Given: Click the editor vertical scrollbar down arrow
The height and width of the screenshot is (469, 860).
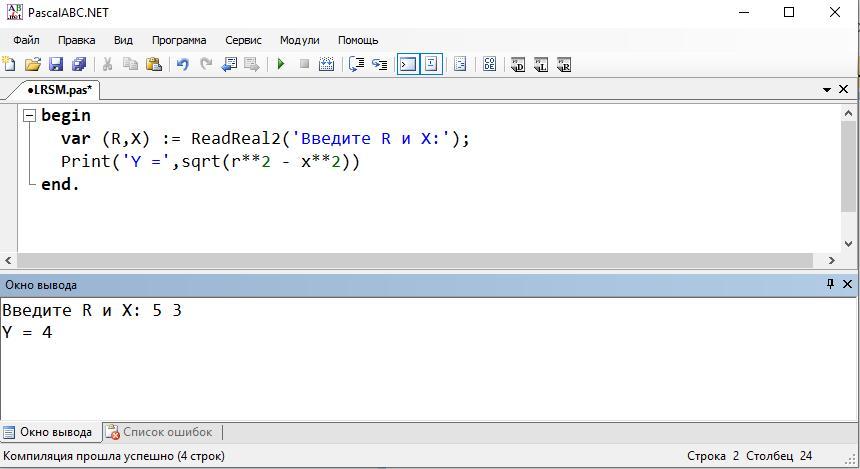Looking at the screenshot, I should coord(848,244).
